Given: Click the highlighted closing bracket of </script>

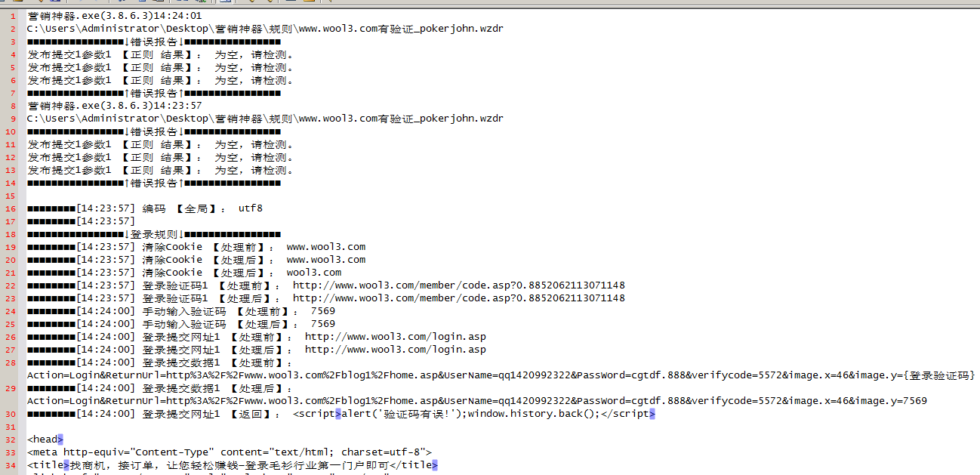Looking at the screenshot, I should (652, 414).
